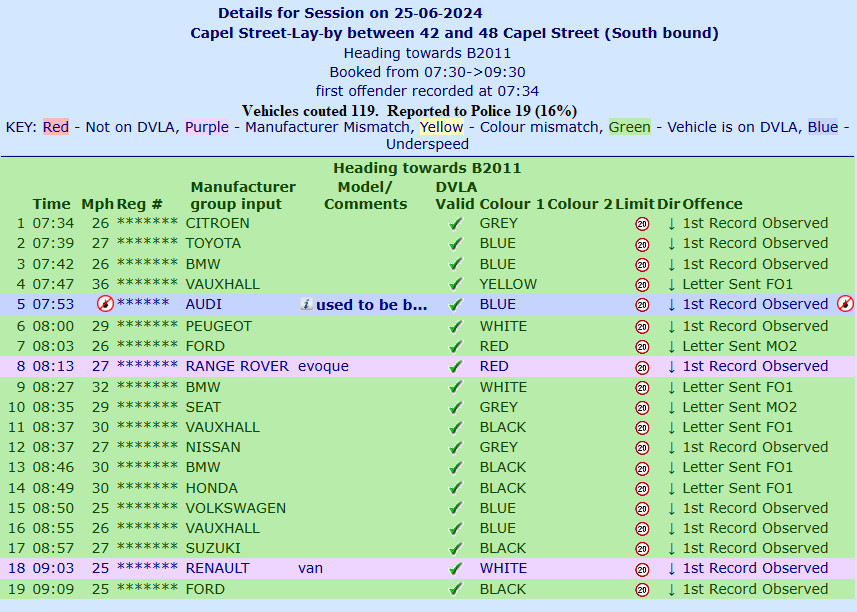Click the DVLA valid checkmark for TOYOTA
The image size is (857, 612).
455,244
